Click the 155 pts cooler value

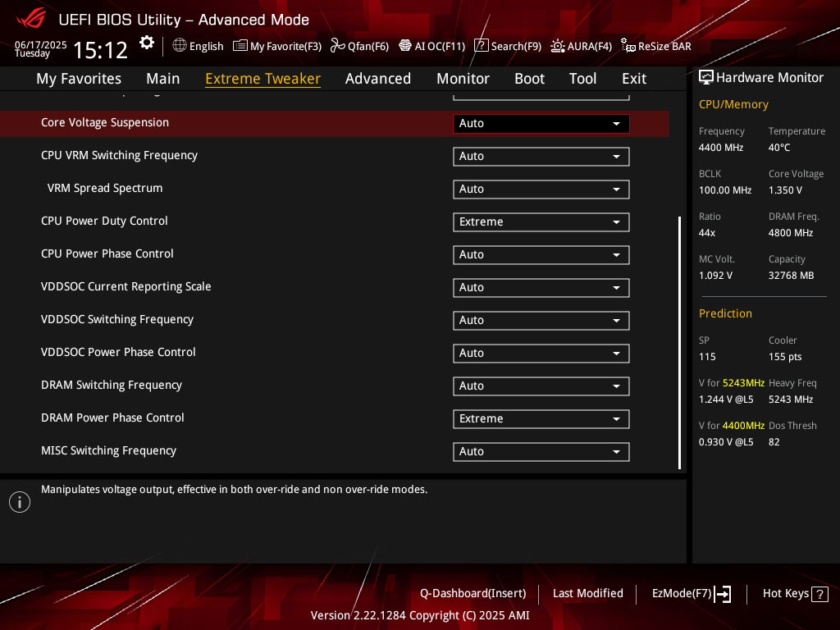click(785, 357)
